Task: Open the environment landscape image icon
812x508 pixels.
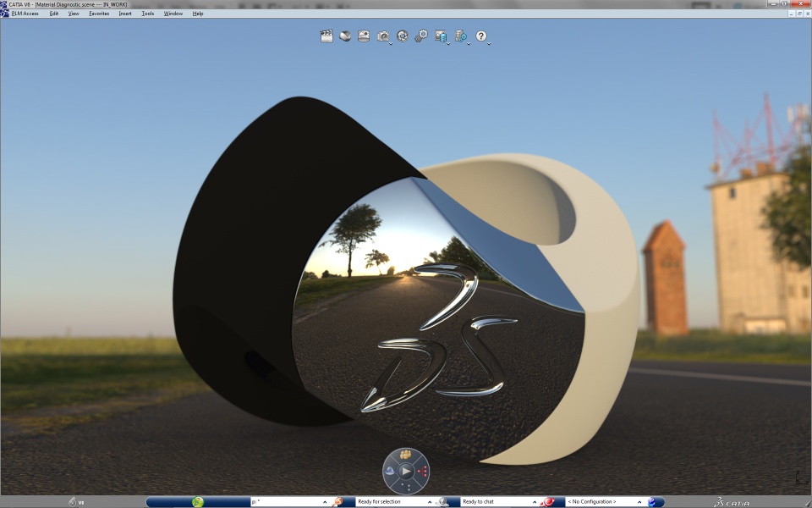Action: pos(364,36)
